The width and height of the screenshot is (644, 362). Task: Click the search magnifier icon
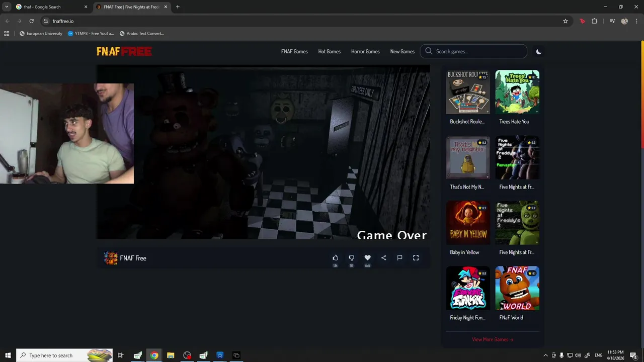[x=429, y=51]
